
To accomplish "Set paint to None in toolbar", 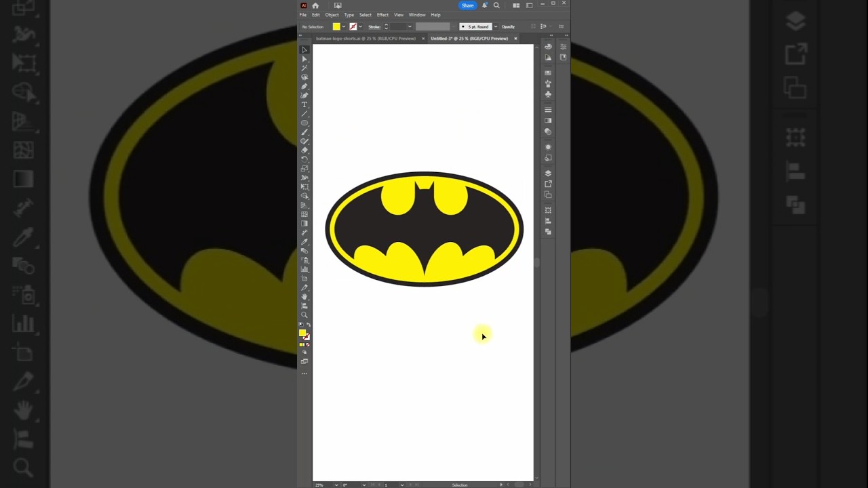I will (308, 344).
